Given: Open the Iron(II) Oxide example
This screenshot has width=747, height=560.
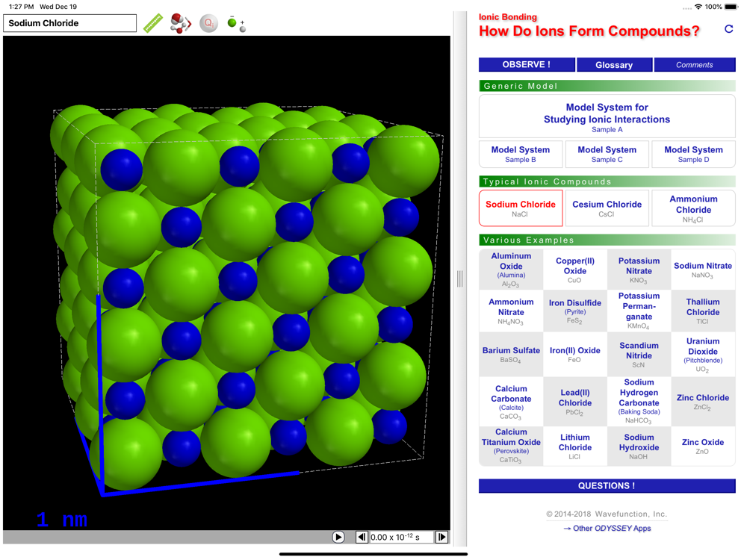Looking at the screenshot, I should [x=575, y=355].
